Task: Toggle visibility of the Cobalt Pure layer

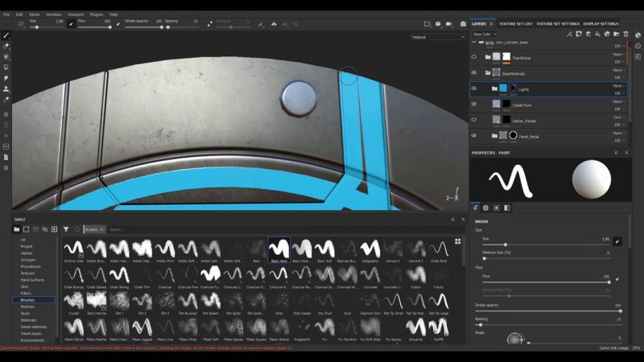Action: pyautogui.click(x=474, y=105)
